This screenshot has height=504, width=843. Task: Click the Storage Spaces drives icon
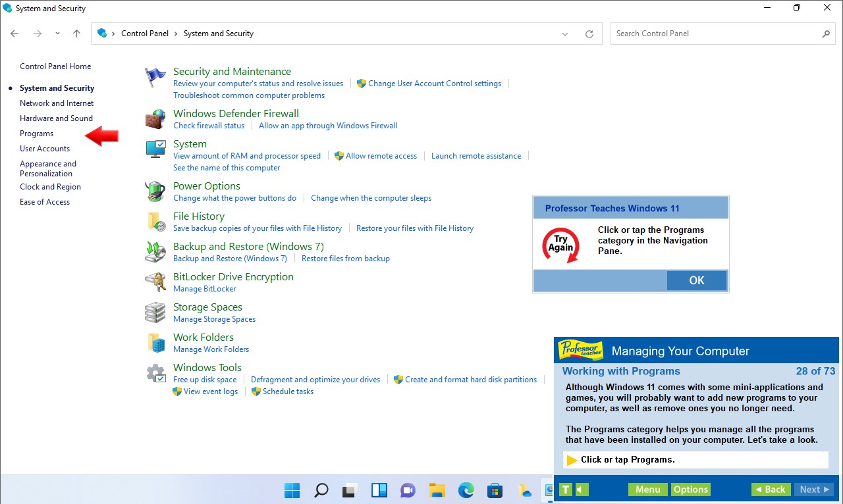(x=155, y=313)
